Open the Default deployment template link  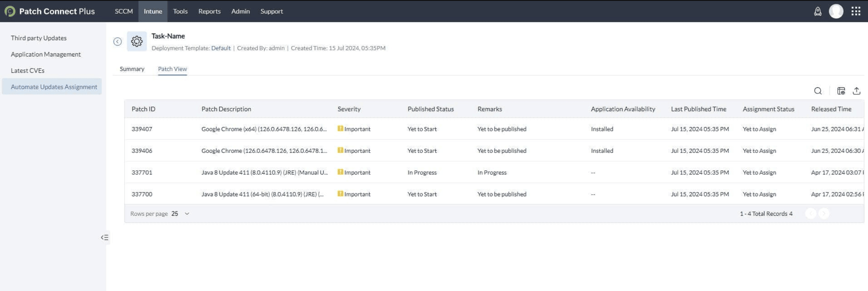click(221, 48)
